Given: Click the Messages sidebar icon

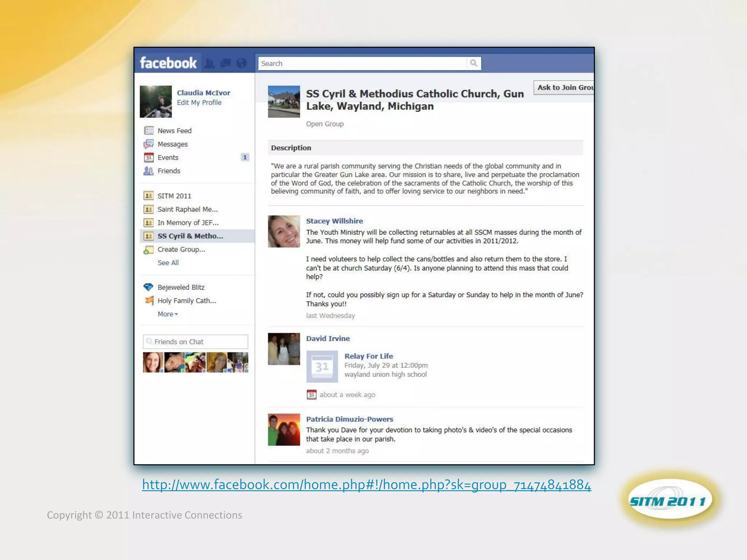Looking at the screenshot, I should 148,144.
